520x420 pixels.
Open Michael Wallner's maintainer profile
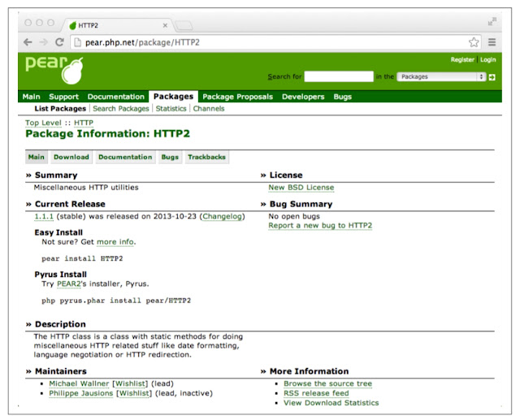click(79, 383)
